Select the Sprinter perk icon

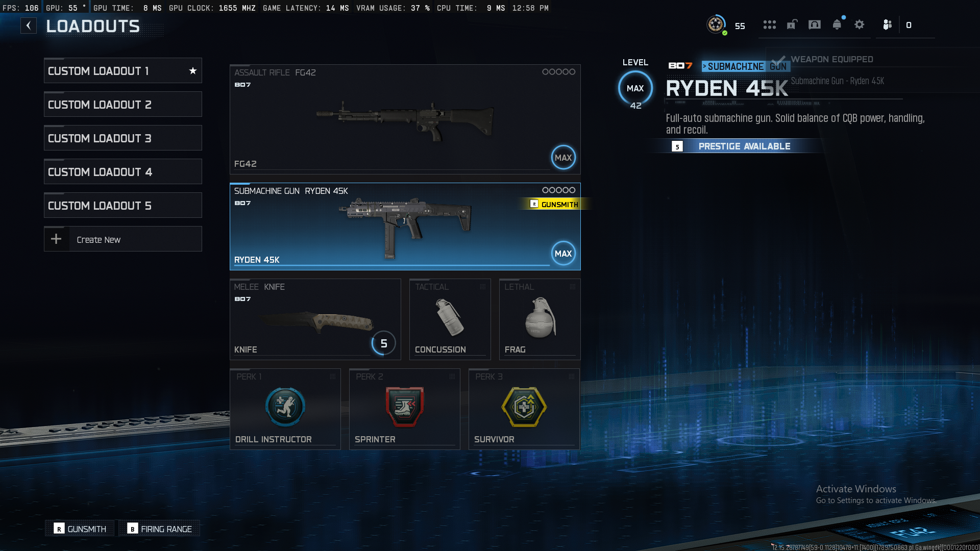[x=405, y=407]
